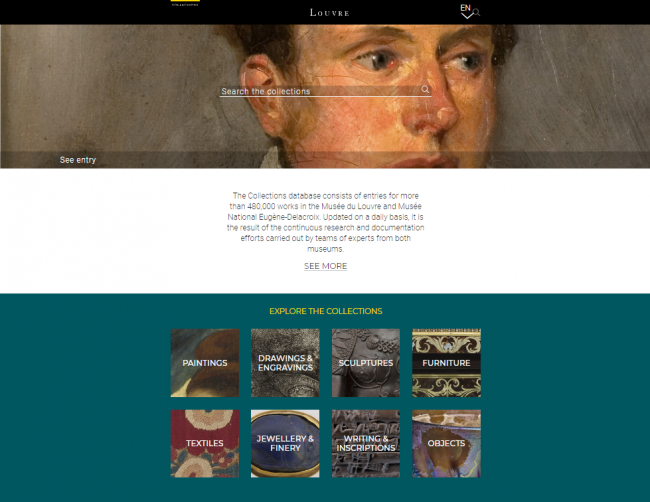Viewport: 650px width, 502px height.
Task: Open the EN language dropdown
Action: [x=466, y=8]
